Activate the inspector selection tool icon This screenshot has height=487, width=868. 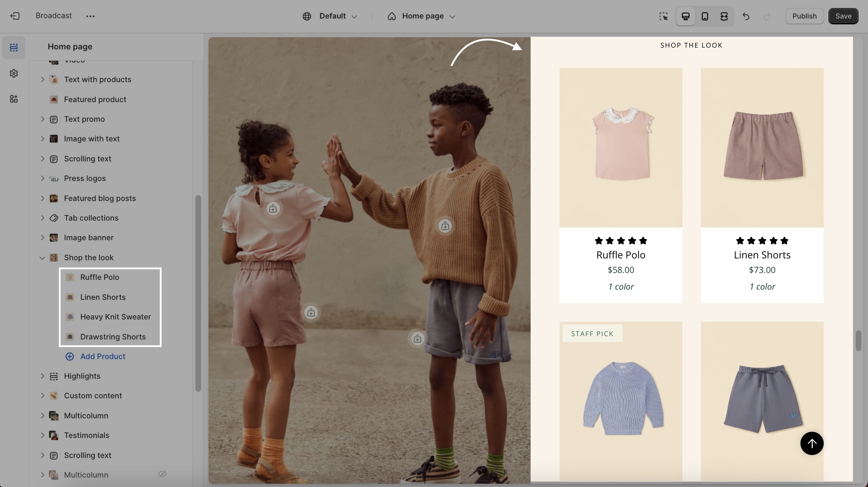(664, 16)
